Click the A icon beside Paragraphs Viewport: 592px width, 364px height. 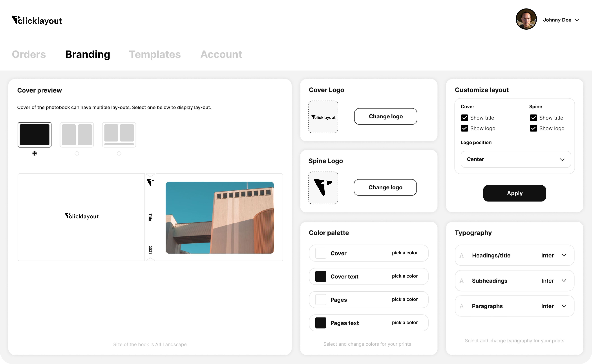click(462, 306)
